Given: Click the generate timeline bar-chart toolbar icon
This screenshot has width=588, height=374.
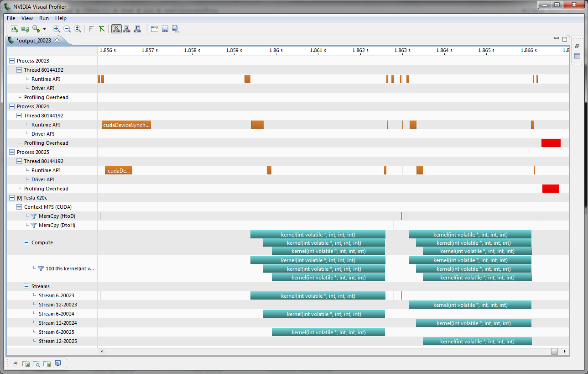Looking at the screenshot, I should coord(15,29).
